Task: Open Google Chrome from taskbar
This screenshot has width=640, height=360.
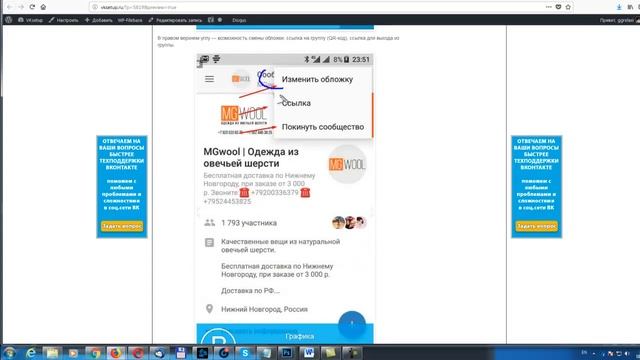Action: click(x=95, y=353)
